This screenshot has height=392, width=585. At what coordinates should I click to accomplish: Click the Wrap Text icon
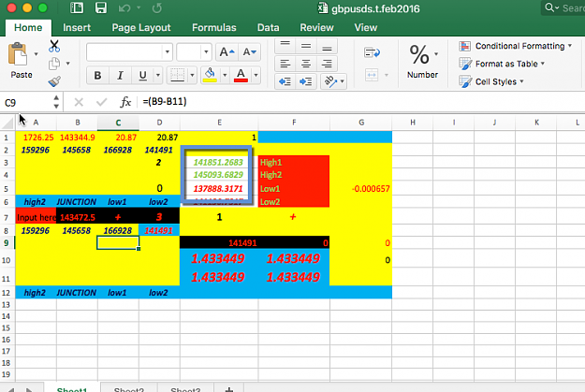372,52
